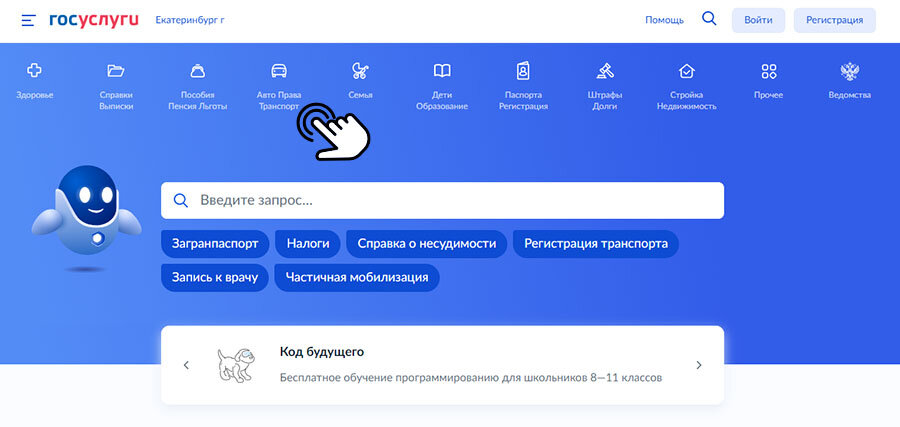The image size is (900, 427).
Task: Click the robot dog banner image
Action: [x=235, y=364]
